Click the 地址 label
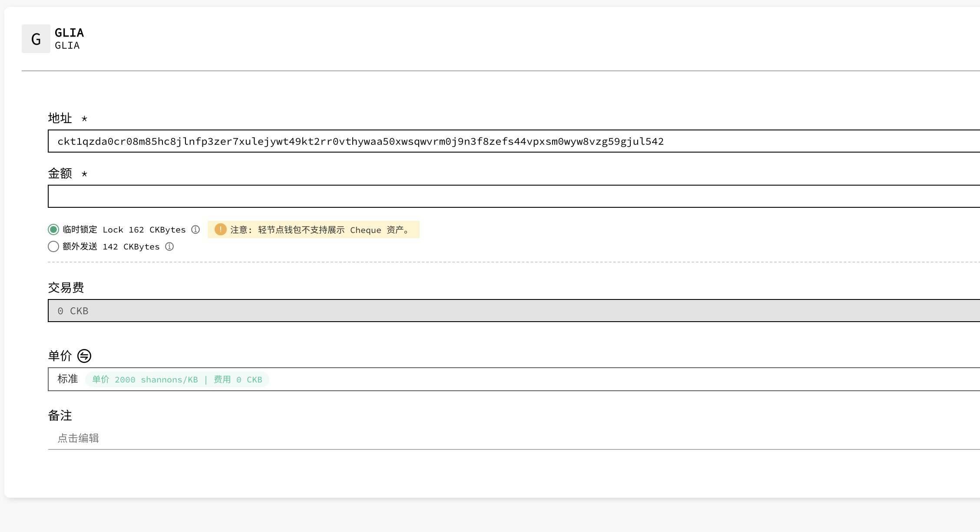This screenshot has width=980, height=532. (x=60, y=118)
